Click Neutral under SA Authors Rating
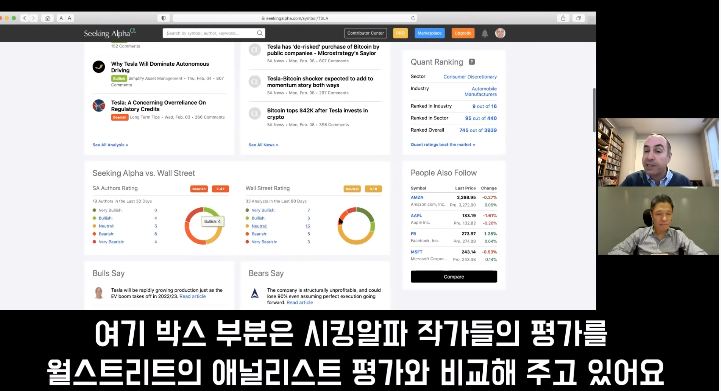Viewport: 721px width, 391px height. 106,226
